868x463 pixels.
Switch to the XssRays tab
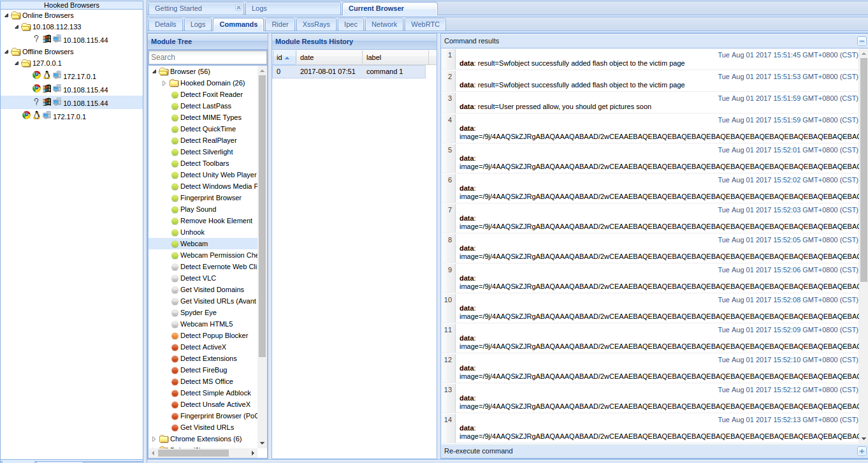(x=316, y=24)
